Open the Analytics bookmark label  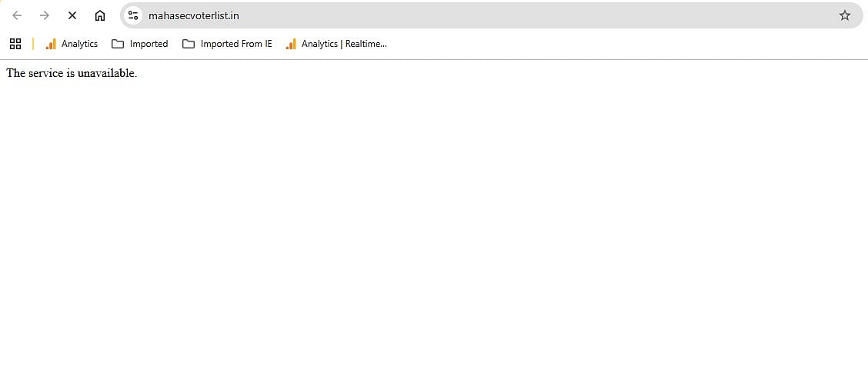pyautogui.click(x=79, y=44)
